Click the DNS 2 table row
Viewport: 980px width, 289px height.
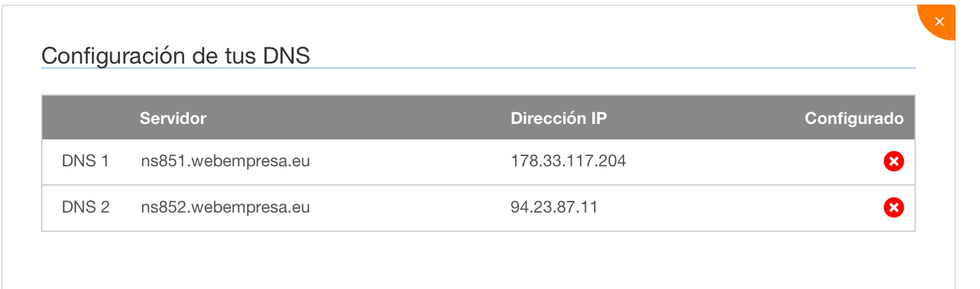click(478, 208)
